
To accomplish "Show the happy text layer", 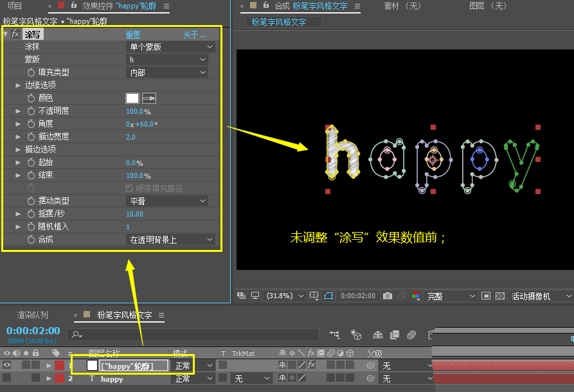I will [x=6, y=379].
